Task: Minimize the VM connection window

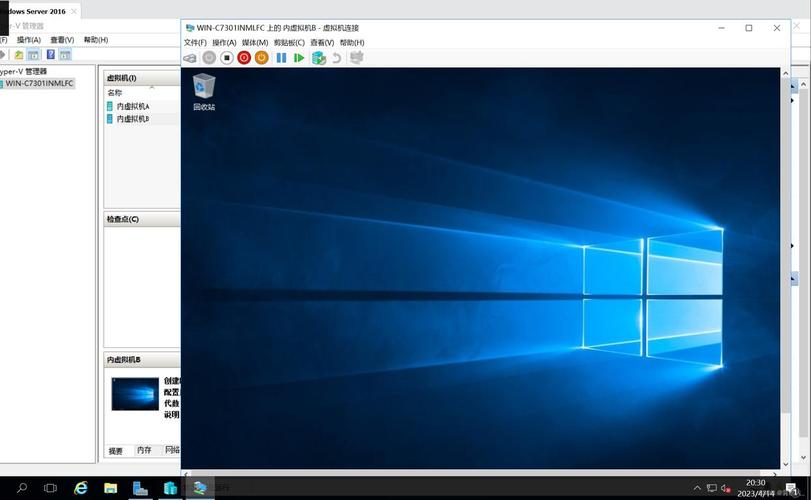Action: coord(722,28)
